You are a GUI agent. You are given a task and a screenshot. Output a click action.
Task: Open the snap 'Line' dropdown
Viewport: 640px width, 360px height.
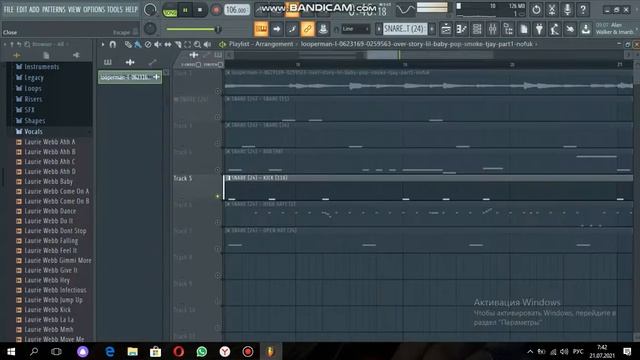point(356,29)
